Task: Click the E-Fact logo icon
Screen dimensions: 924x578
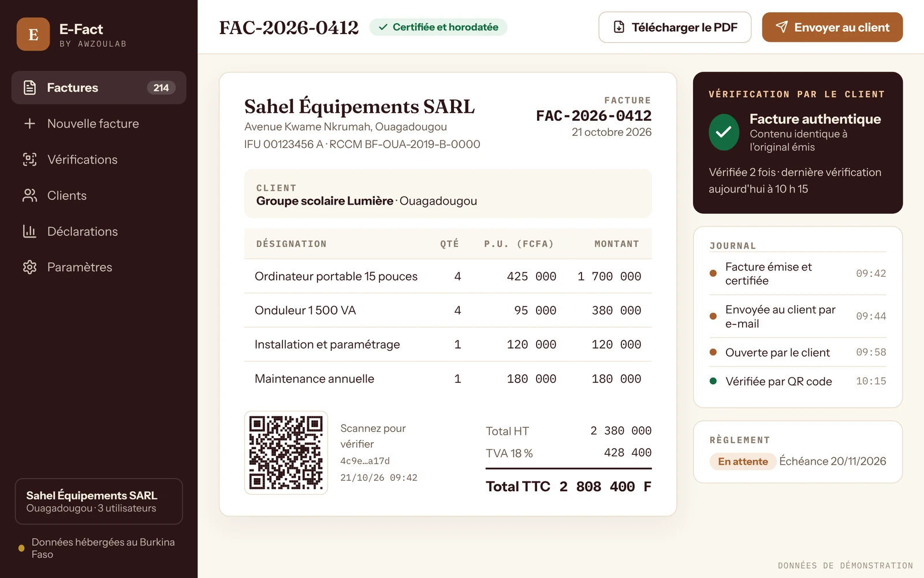Action: click(33, 34)
